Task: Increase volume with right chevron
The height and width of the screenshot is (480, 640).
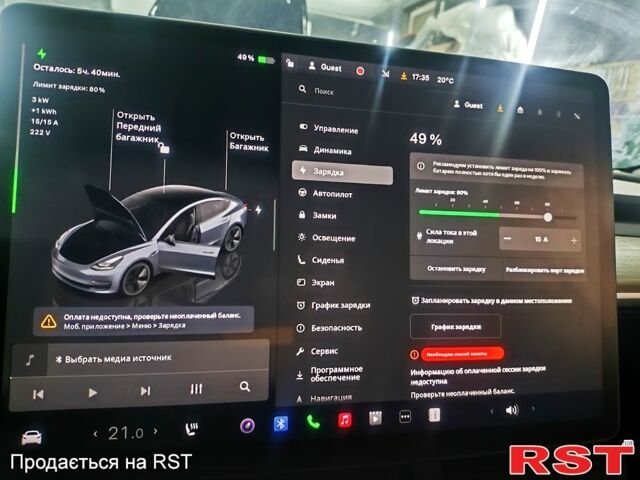Action: [533, 408]
